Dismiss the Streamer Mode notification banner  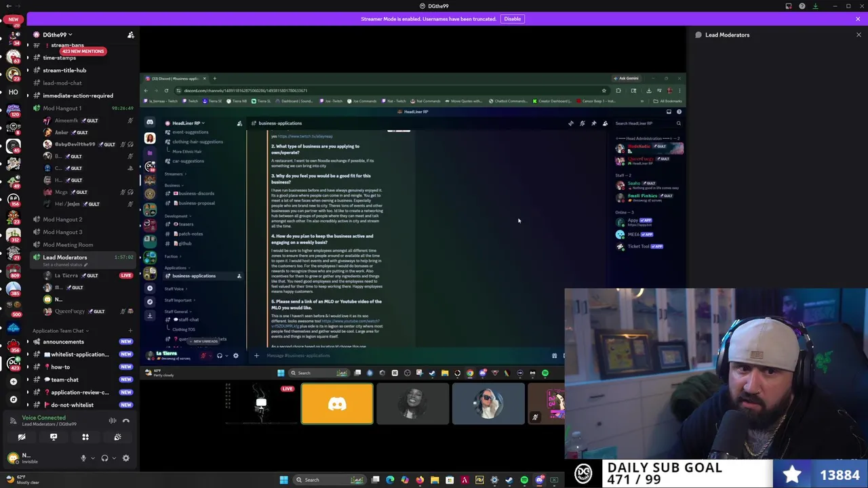tap(858, 19)
